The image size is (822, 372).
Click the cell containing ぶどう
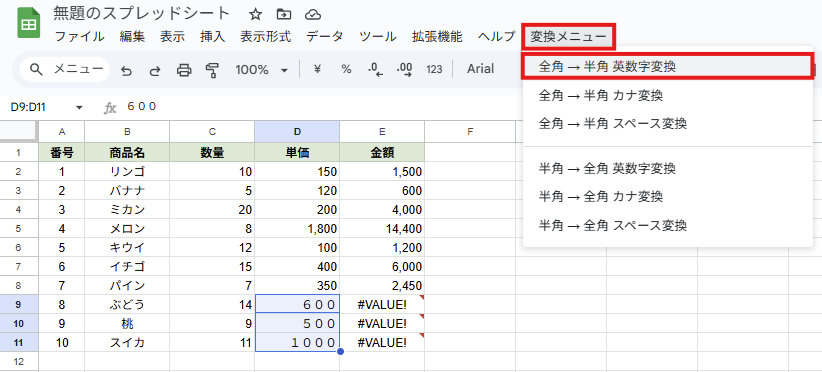[127, 304]
